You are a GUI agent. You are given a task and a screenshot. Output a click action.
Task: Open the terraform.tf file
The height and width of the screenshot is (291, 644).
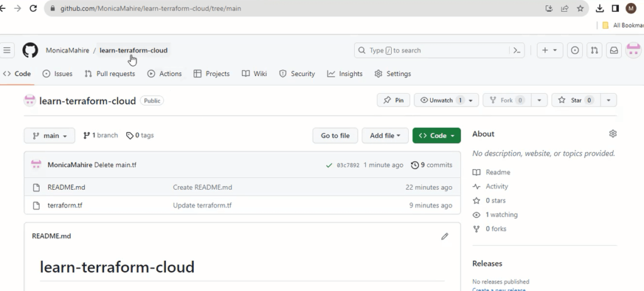pos(65,206)
